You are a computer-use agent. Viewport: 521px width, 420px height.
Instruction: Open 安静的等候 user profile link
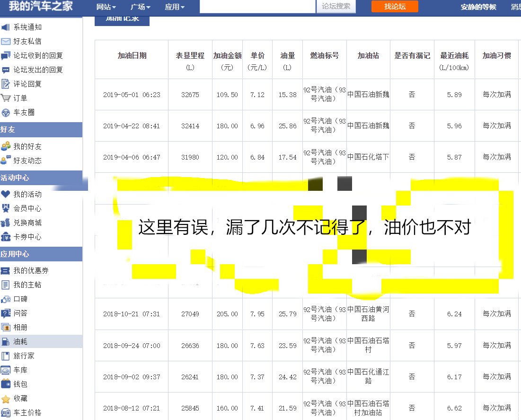click(478, 7)
